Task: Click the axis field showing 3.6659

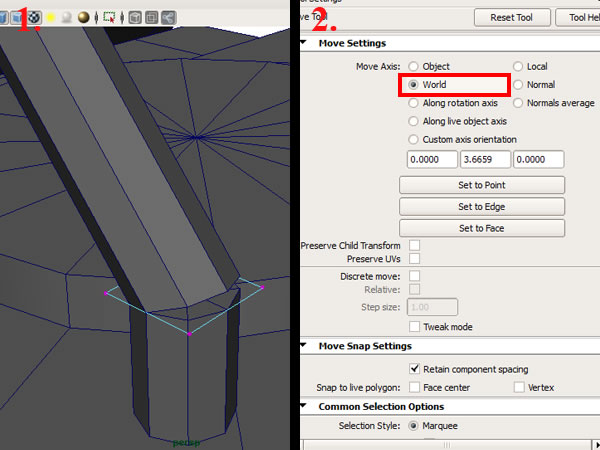Action: [485, 159]
